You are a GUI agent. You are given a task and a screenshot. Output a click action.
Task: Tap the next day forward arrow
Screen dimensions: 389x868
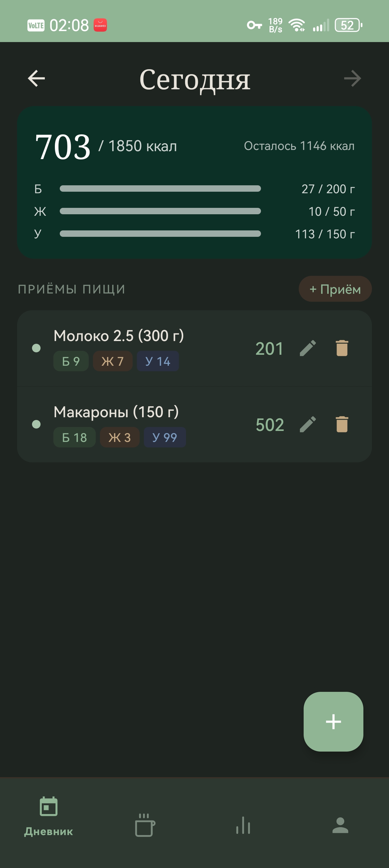(x=352, y=79)
